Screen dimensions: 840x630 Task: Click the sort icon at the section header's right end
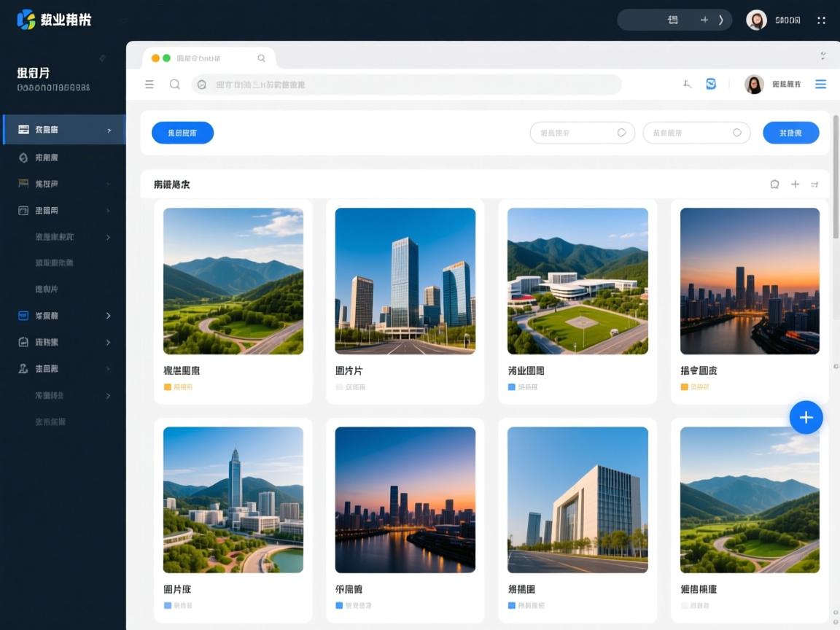[814, 184]
